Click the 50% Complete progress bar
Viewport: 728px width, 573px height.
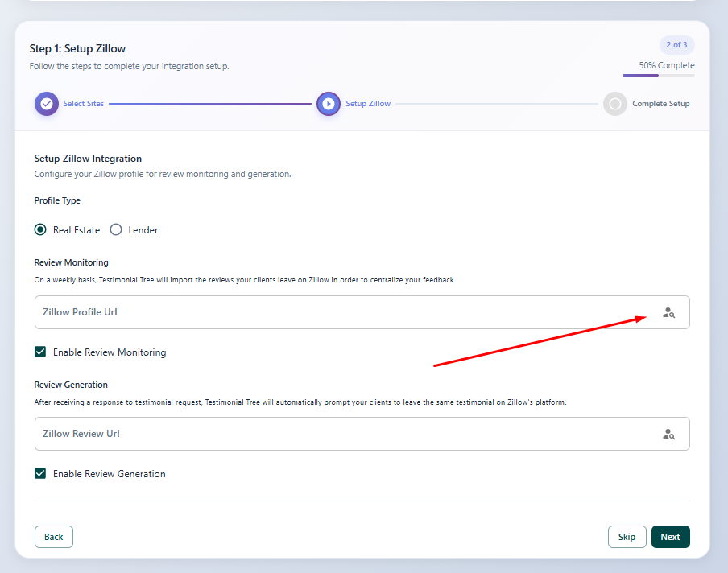click(659, 76)
